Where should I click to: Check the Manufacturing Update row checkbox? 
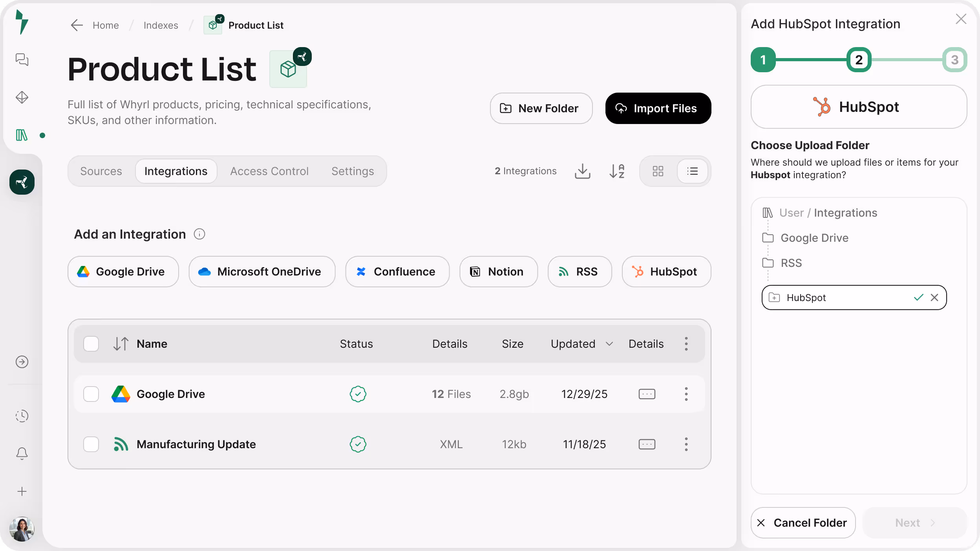[91, 444]
